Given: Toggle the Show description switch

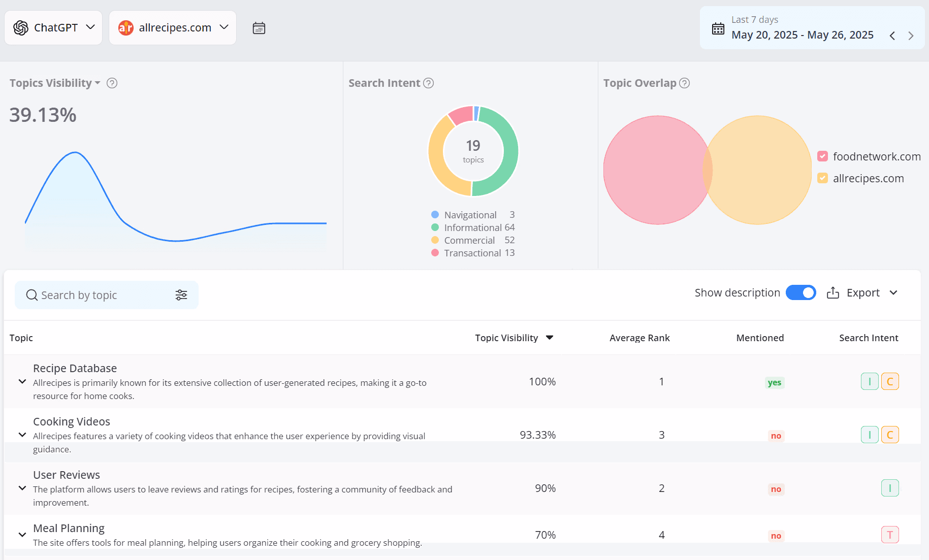Looking at the screenshot, I should click(800, 293).
